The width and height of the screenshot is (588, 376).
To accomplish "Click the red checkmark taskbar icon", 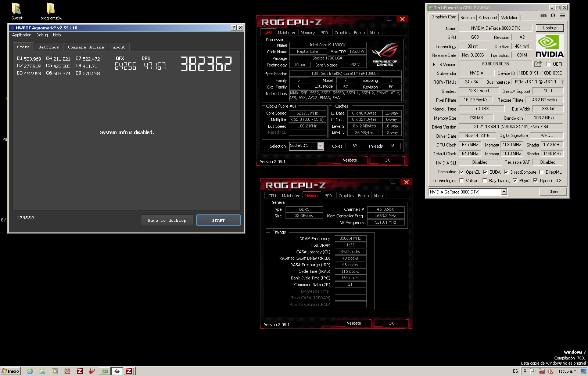I will tap(92, 371).
